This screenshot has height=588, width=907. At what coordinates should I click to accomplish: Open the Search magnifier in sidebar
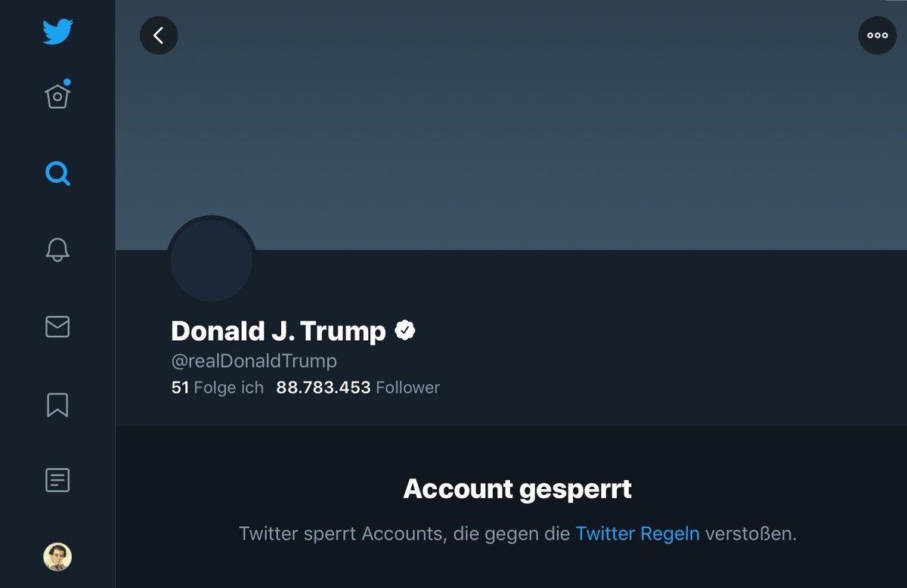point(57,174)
